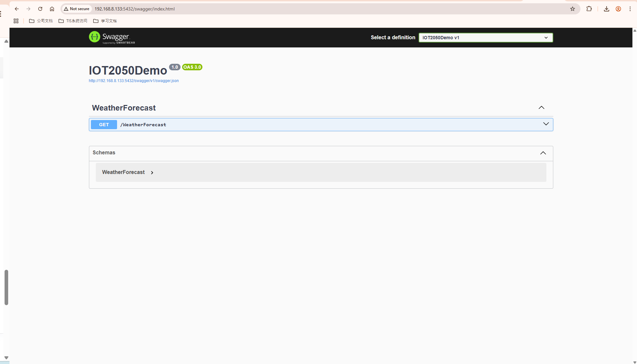The width and height of the screenshot is (637, 364).
Task: Expand the GET /WeatherForecast operation
Action: click(x=546, y=124)
